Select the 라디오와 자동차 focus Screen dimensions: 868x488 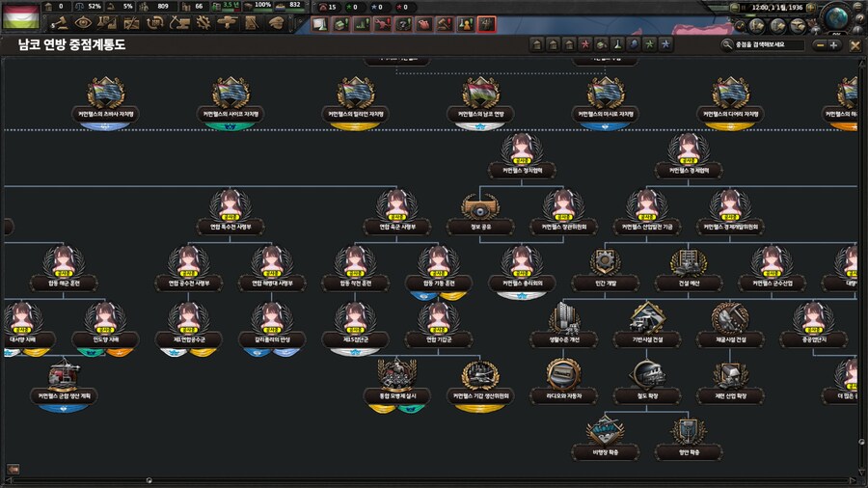563,376
